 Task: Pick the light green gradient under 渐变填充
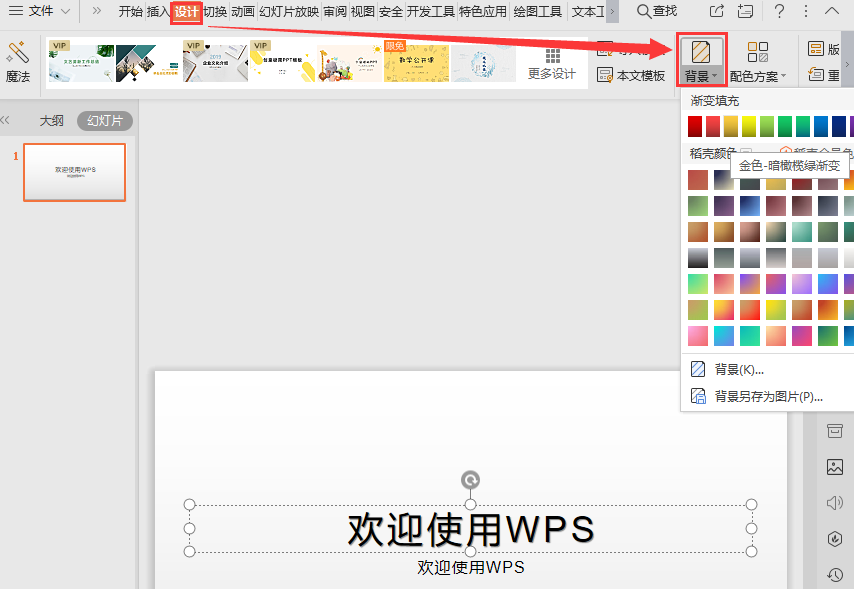click(767, 126)
